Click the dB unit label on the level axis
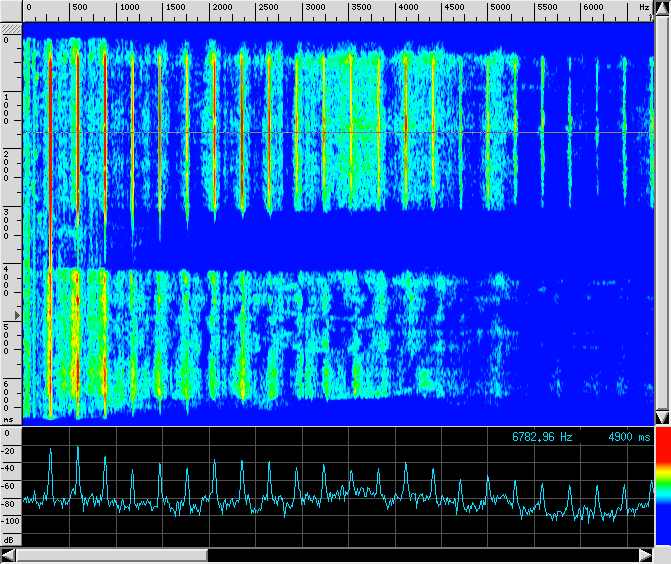 [9, 540]
